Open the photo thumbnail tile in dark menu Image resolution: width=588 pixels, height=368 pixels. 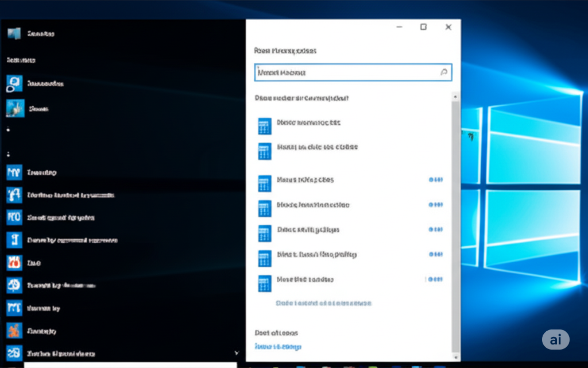click(x=15, y=109)
